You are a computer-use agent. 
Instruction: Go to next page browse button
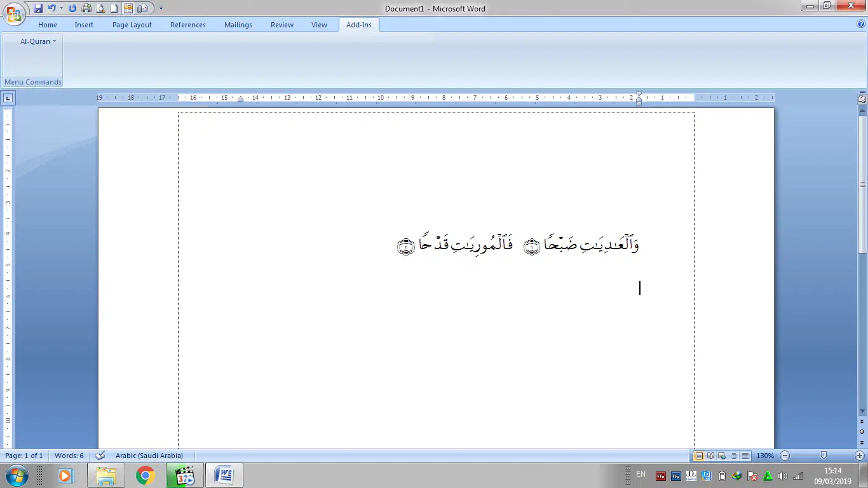point(862,442)
